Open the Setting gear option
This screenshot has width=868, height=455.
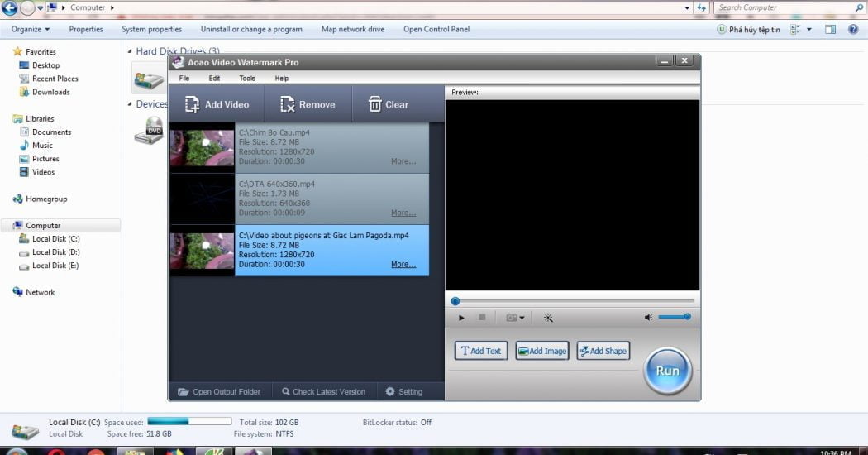[x=403, y=392]
